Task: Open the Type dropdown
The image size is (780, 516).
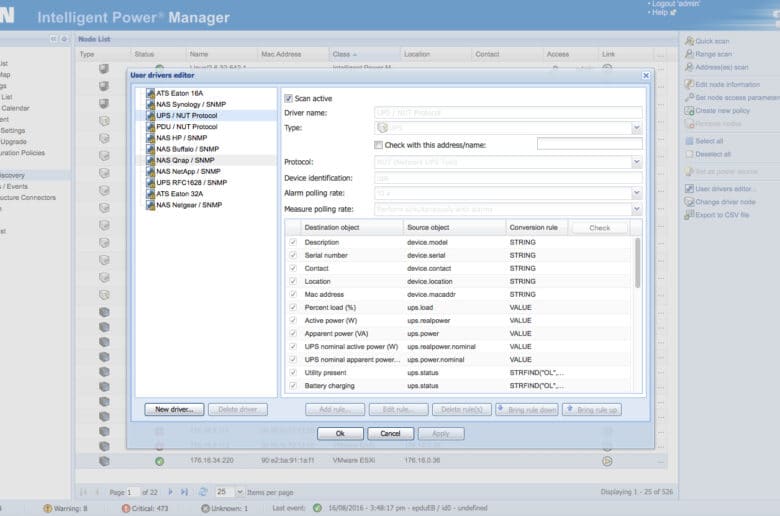Action: [x=636, y=128]
